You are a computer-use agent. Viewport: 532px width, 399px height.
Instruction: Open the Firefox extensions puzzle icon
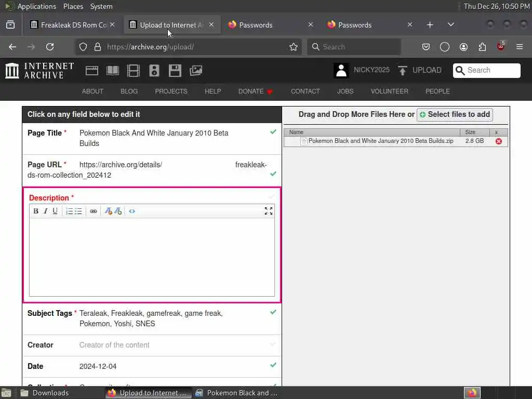pyautogui.click(x=482, y=47)
